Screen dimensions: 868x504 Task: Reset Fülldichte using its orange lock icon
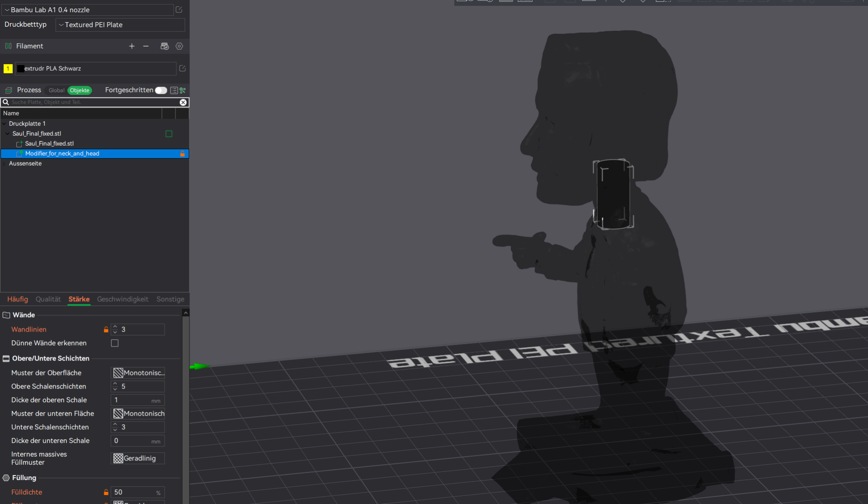coord(106,492)
